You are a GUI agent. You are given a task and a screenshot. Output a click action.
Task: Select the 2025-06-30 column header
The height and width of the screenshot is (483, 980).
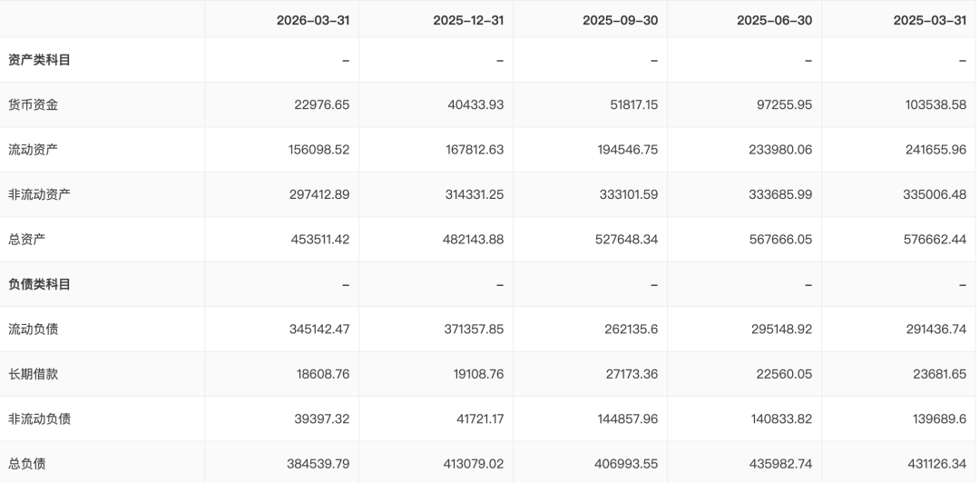pyautogui.click(x=774, y=20)
